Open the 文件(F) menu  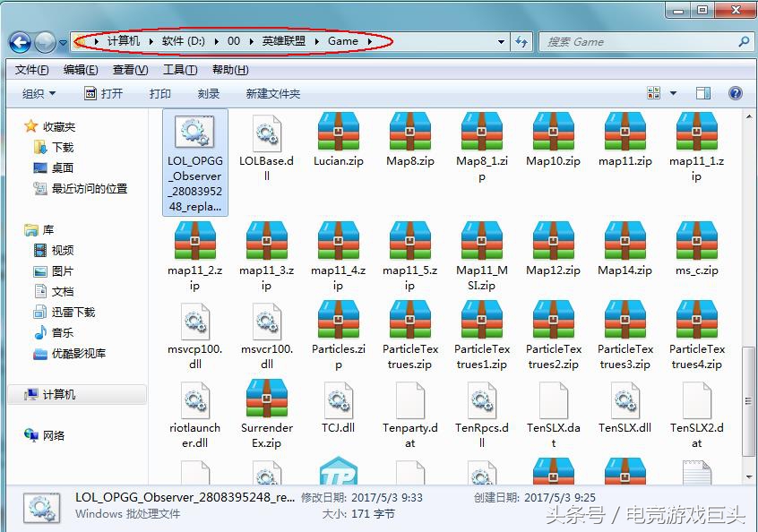point(31,70)
